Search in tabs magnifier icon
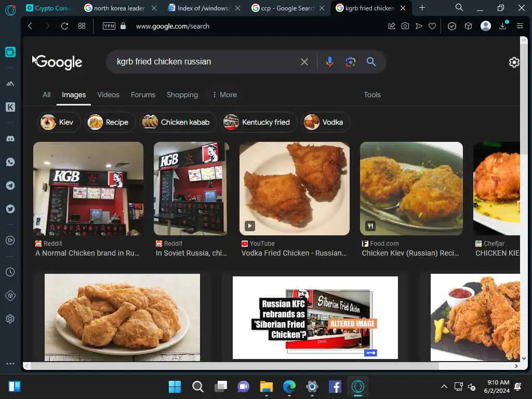Image resolution: width=532 pixels, height=399 pixels. [x=459, y=7]
